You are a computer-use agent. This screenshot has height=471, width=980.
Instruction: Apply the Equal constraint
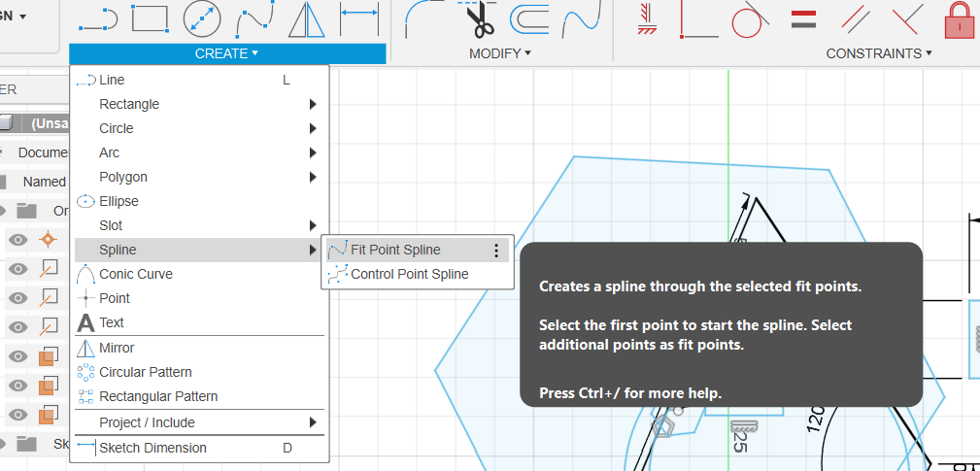click(x=803, y=18)
